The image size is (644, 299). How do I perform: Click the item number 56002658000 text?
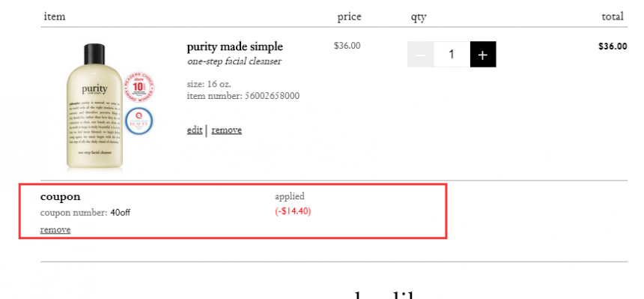click(243, 96)
